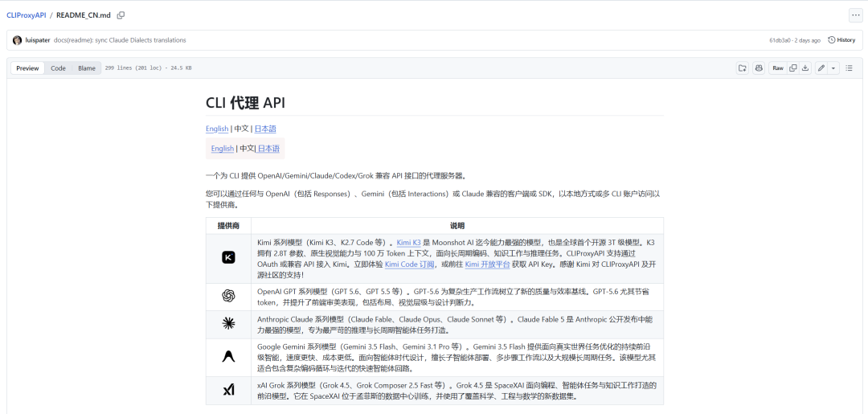The image size is (868, 414).
Task: Open the Kimi K3 link
Action: 408,242
